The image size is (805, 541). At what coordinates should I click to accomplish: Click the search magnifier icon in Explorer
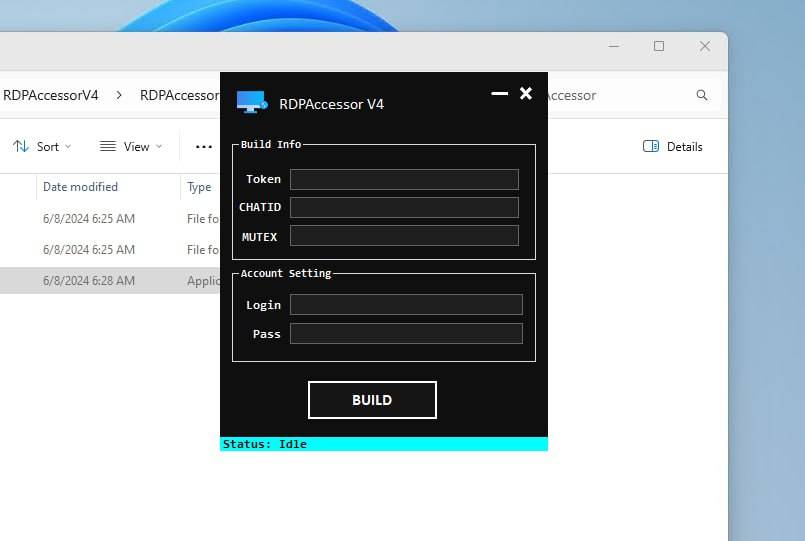click(x=702, y=95)
